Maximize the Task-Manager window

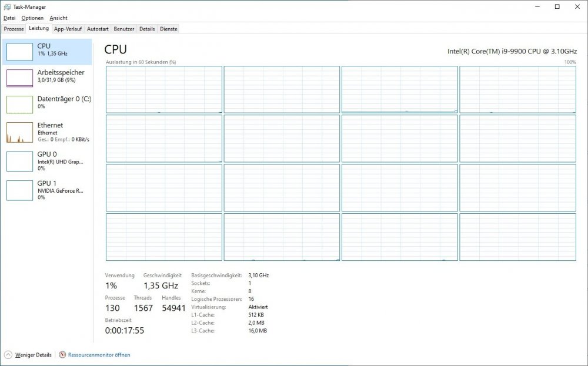coord(557,6)
